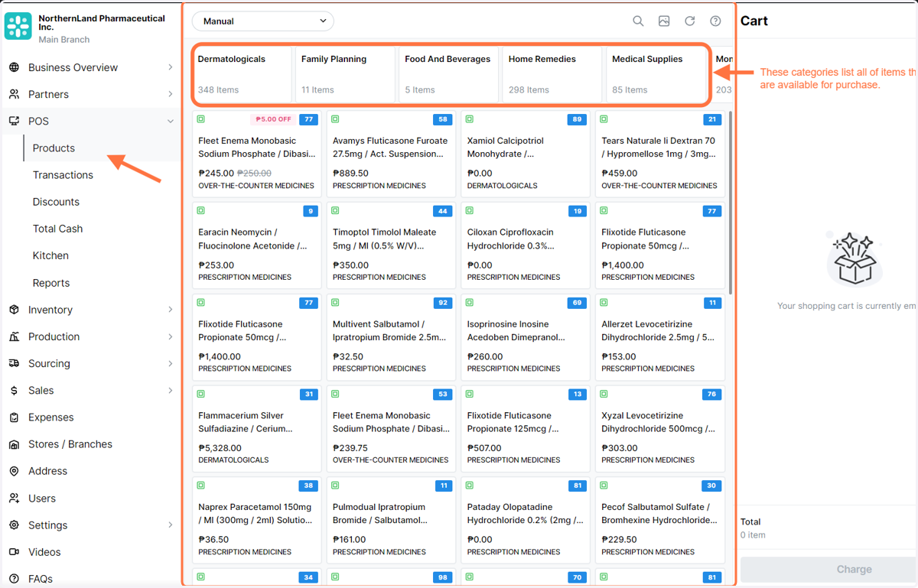Click the Settings gear icon

pos(14,525)
